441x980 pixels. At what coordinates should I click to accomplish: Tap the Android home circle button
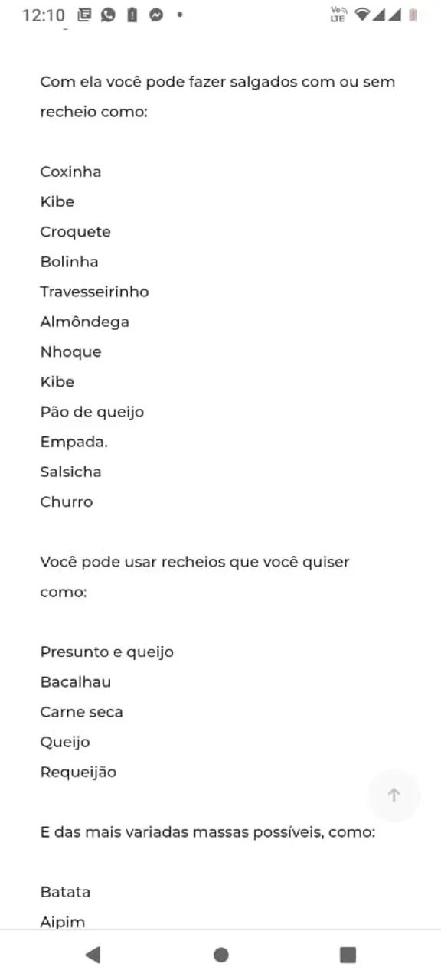pos(221,954)
